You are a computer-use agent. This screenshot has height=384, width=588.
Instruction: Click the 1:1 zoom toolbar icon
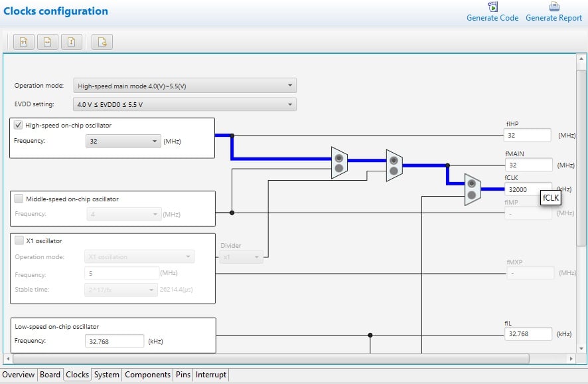(24, 41)
